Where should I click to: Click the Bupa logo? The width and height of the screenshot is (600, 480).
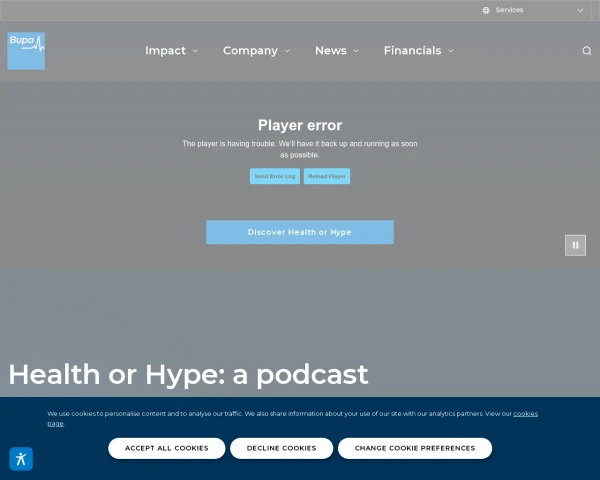[26, 51]
